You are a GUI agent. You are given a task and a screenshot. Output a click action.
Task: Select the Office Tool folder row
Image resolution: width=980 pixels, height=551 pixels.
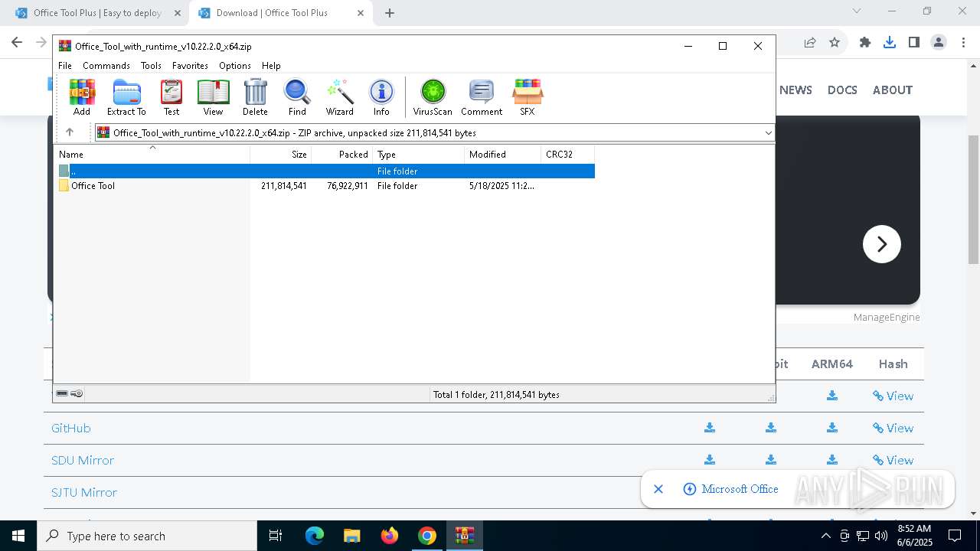point(325,186)
